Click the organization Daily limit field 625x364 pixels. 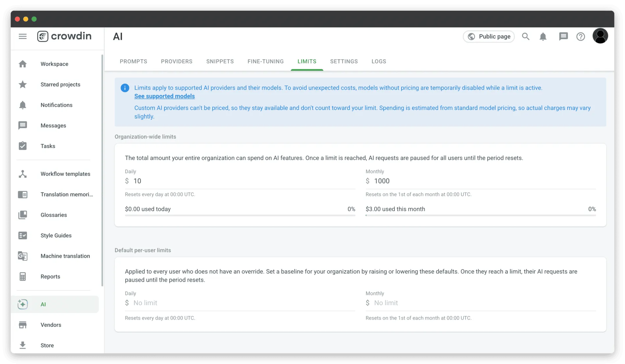(x=240, y=181)
